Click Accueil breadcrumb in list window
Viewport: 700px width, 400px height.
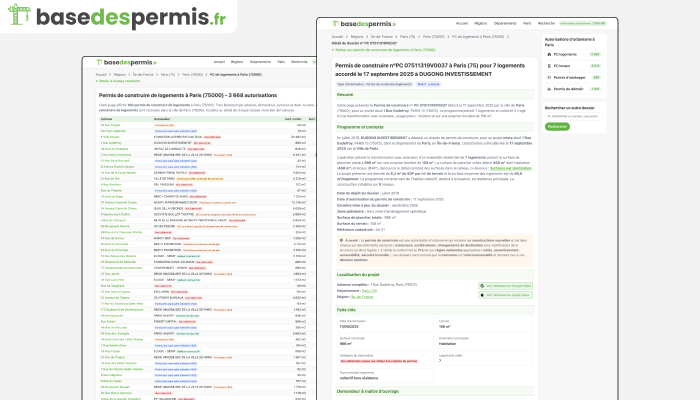pos(101,75)
